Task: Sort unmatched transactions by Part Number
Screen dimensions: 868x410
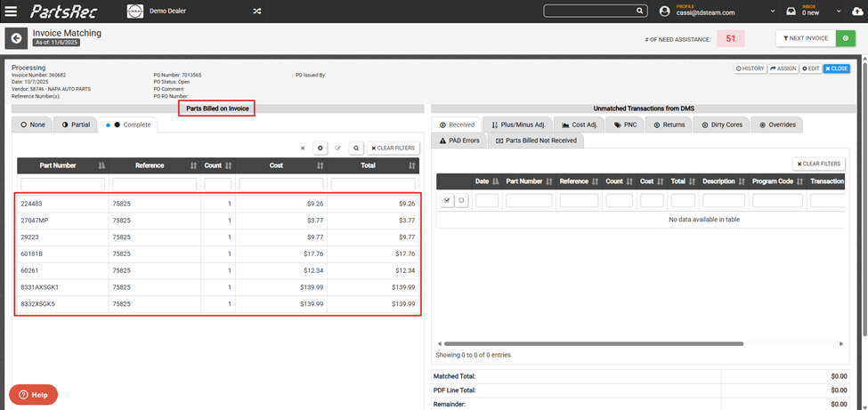Action: point(549,181)
